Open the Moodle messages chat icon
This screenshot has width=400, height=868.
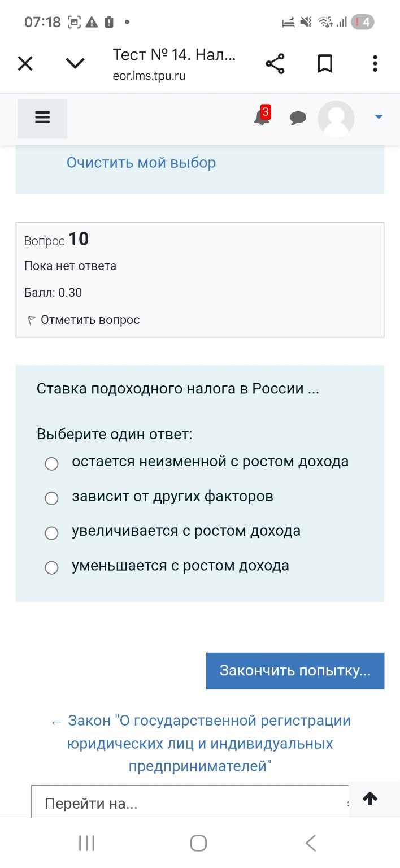tap(298, 119)
